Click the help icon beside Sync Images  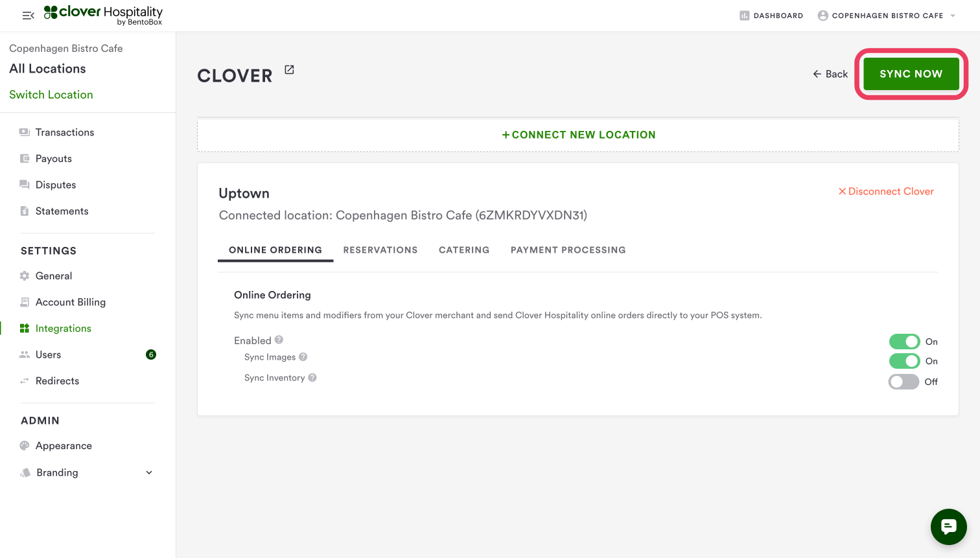click(303, 357)
